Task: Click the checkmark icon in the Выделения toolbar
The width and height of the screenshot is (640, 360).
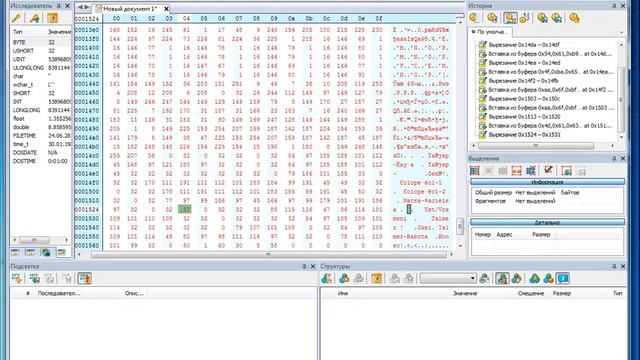Action: click(548, 170)
